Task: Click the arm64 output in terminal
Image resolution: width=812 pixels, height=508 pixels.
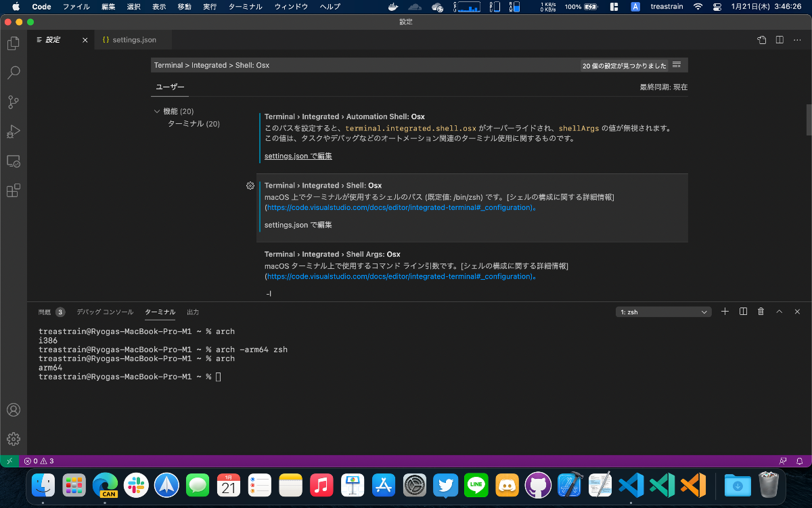Action: click(x=51, y=368)
